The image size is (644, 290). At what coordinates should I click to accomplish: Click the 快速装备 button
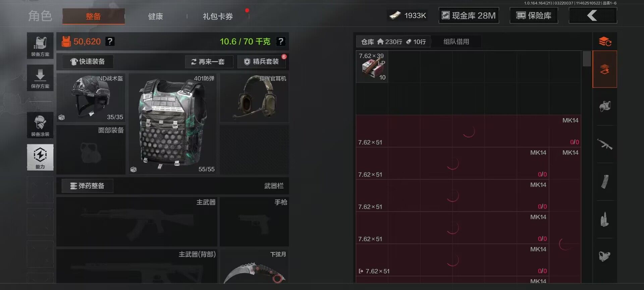coord(88,61)
